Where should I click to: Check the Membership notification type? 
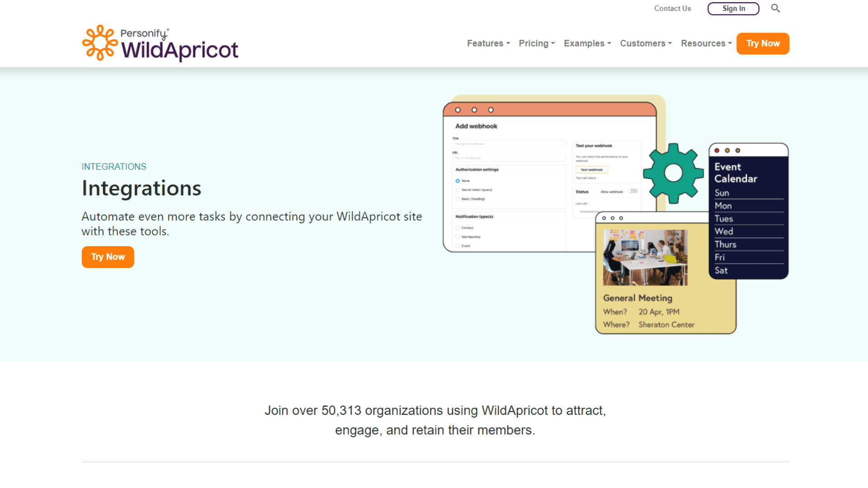pos(458,237)
